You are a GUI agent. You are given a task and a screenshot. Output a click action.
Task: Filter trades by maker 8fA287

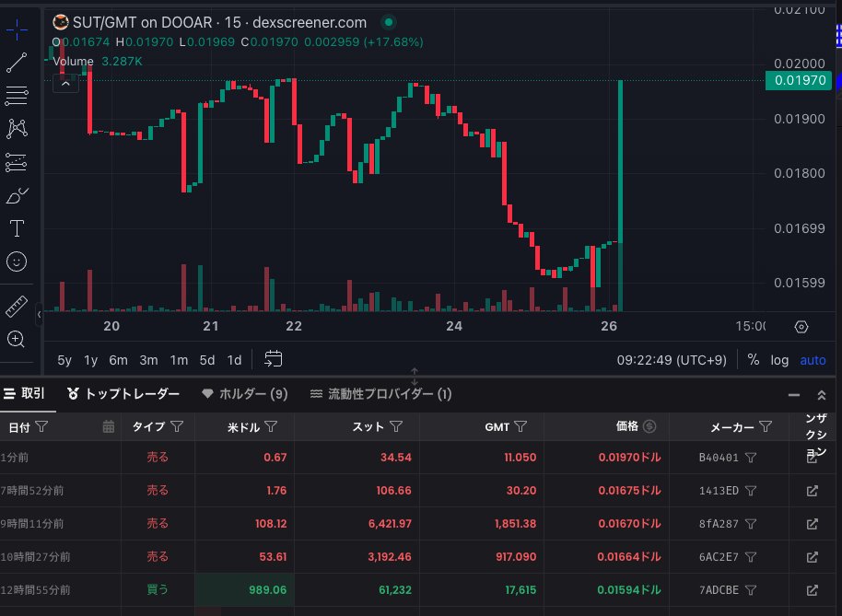point(751,524)
